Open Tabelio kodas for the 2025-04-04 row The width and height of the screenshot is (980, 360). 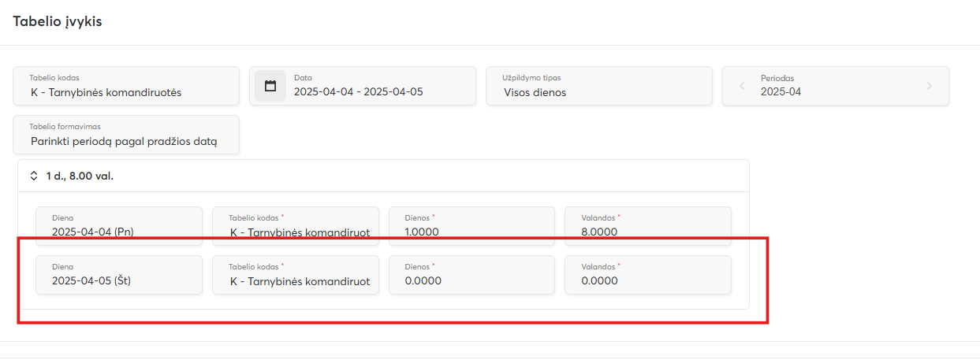click(296, 226)
